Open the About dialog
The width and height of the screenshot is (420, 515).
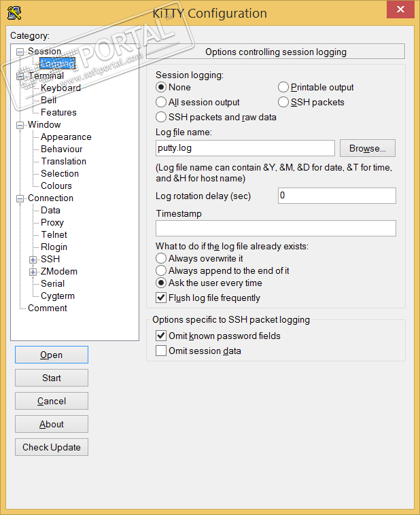52,424
